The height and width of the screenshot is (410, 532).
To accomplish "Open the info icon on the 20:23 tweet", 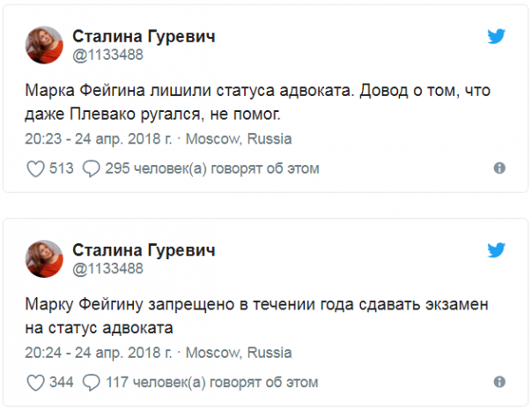I will pyautogui.click(x=499, y=168).
